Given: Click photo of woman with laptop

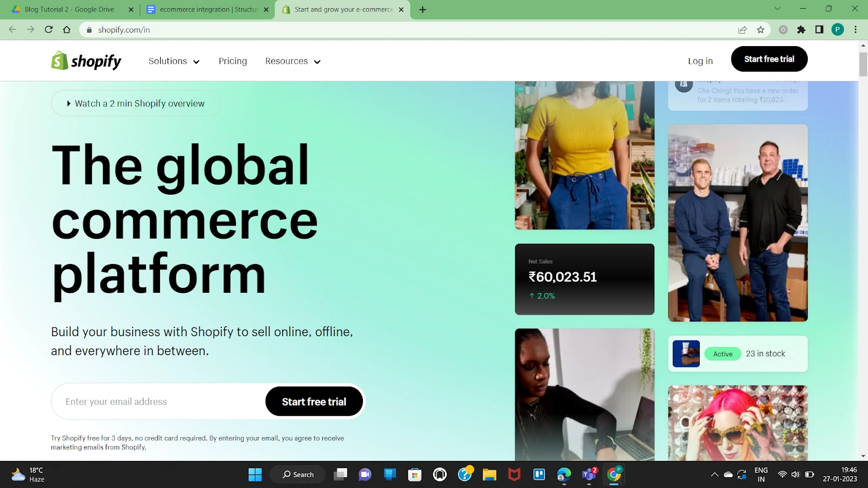Looking at the screenshot, I should click(x=584, y=395).
